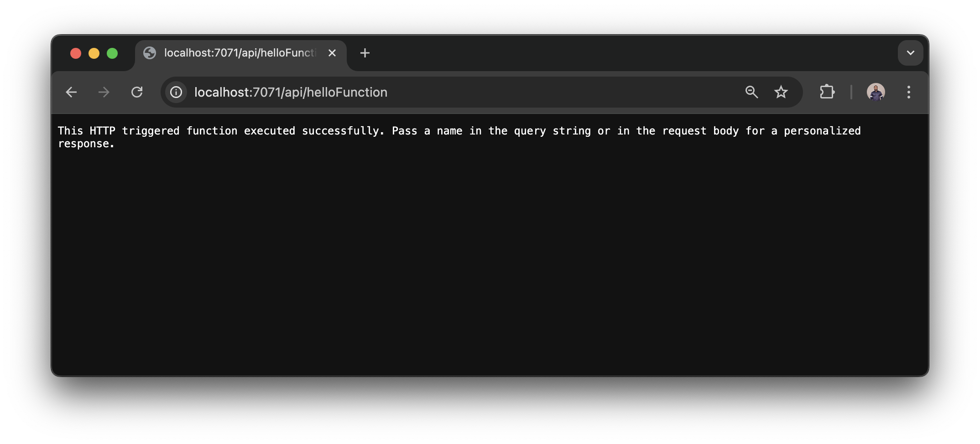Close the helloFunction tab
The height and width of the screenshot is (444, 980).
coord(332,53)
